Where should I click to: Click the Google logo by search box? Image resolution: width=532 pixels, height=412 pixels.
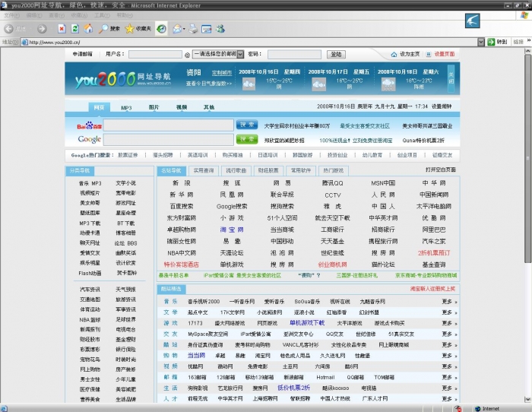coord(89,139)
